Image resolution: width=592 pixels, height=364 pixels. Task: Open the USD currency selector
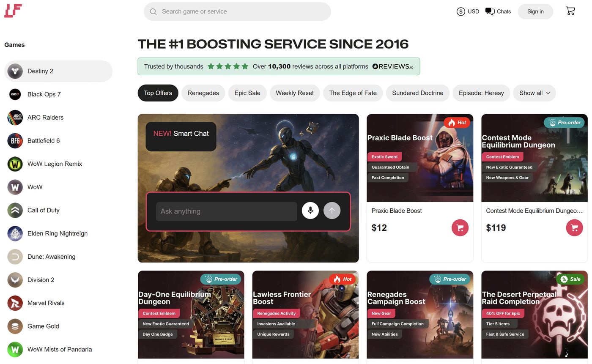click(468, 11)
